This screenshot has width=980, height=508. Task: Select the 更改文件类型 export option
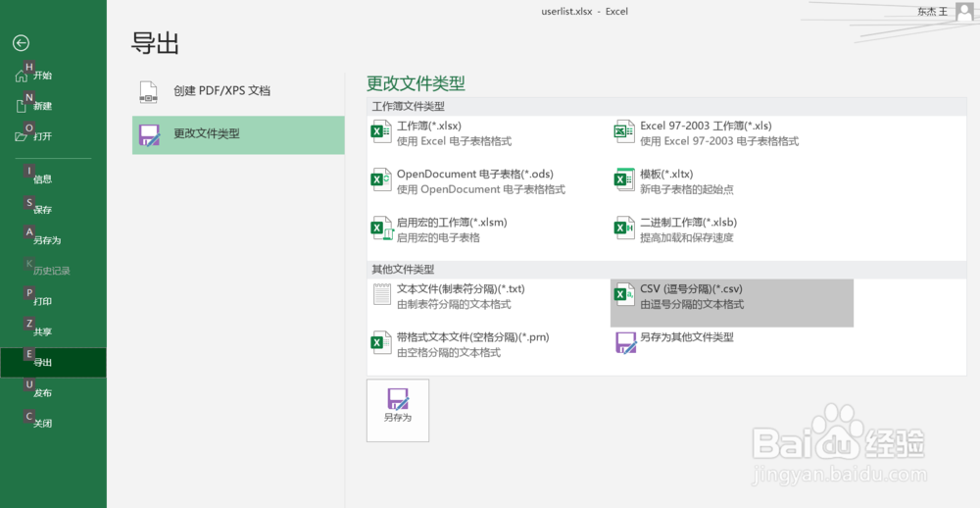pos(238,134)
